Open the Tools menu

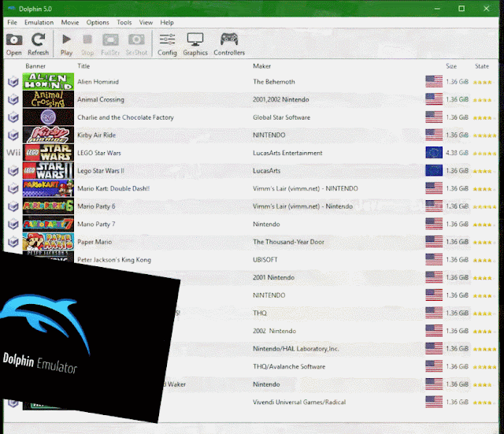click(x=124, y=23)
